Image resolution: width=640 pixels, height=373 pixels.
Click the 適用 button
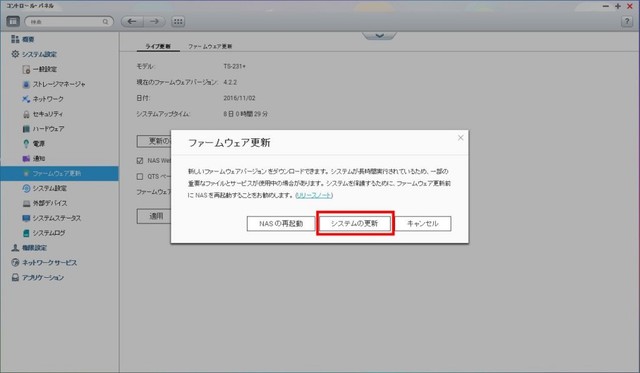[x=154, y=216]
